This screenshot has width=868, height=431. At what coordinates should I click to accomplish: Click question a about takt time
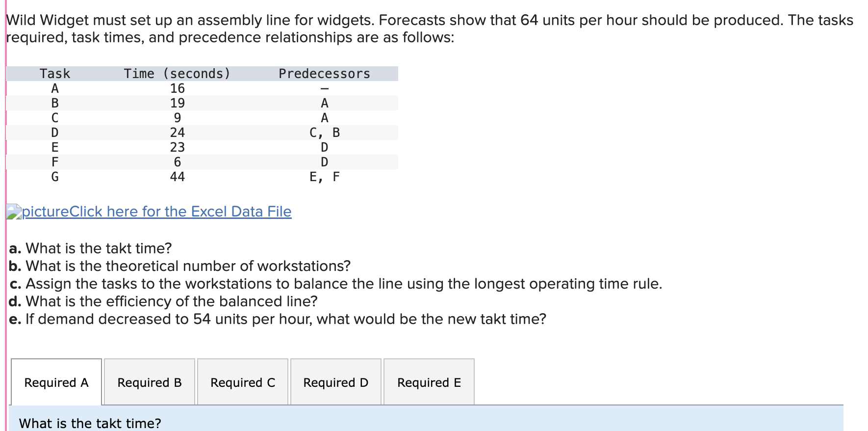(90, 248)
